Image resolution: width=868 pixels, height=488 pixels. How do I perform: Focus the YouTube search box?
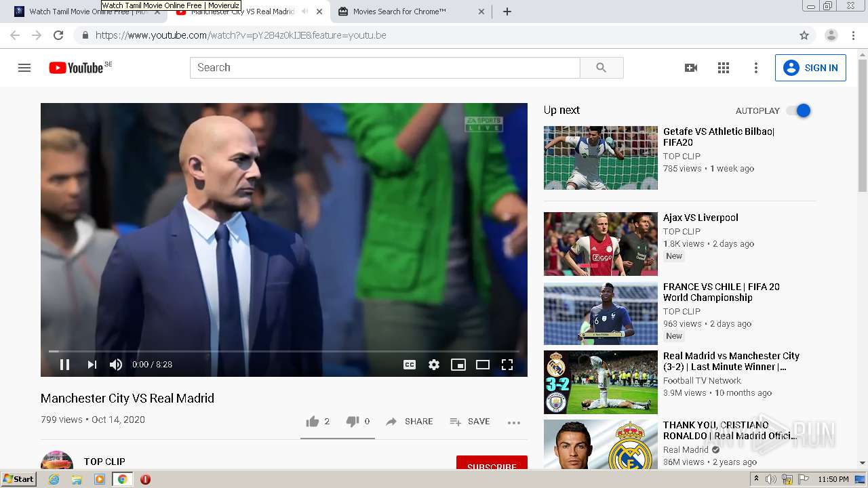point(384,68)
